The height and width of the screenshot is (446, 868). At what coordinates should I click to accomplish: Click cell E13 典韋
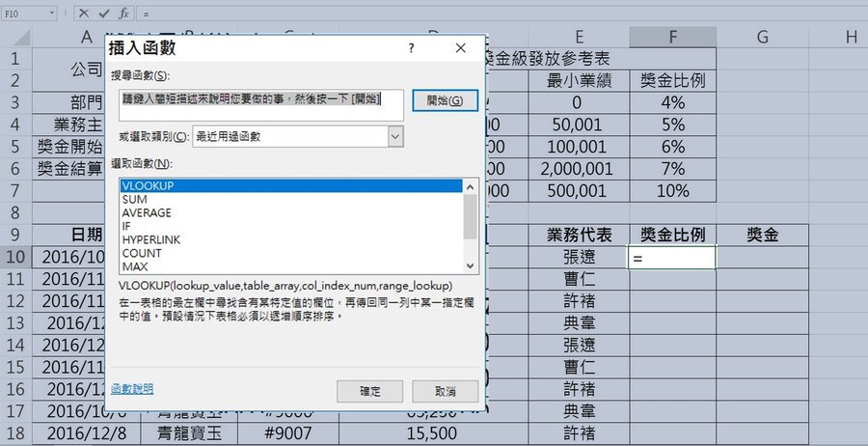click(x=579, y=323)
